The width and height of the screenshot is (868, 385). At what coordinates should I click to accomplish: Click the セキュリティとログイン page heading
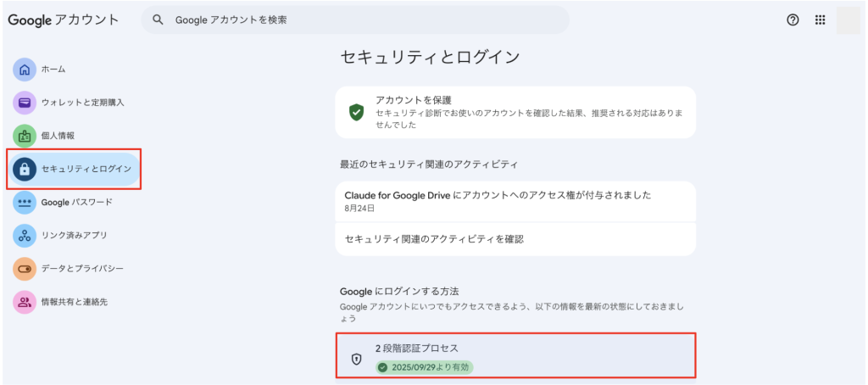coord(430,57)
